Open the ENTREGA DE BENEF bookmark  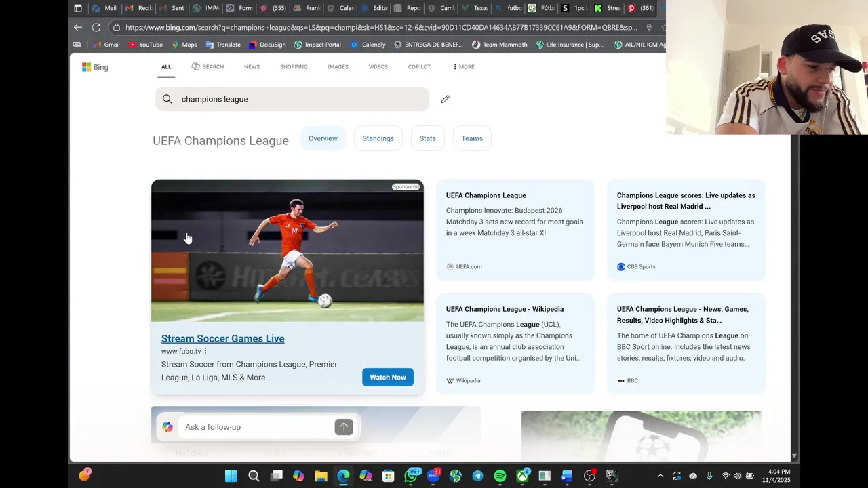click(x=427, y=45)
